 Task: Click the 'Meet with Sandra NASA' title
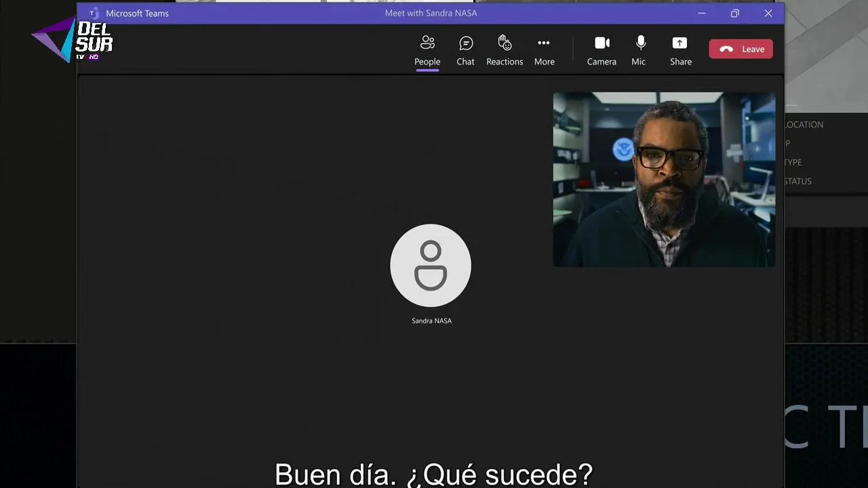(x=431, y=13)
